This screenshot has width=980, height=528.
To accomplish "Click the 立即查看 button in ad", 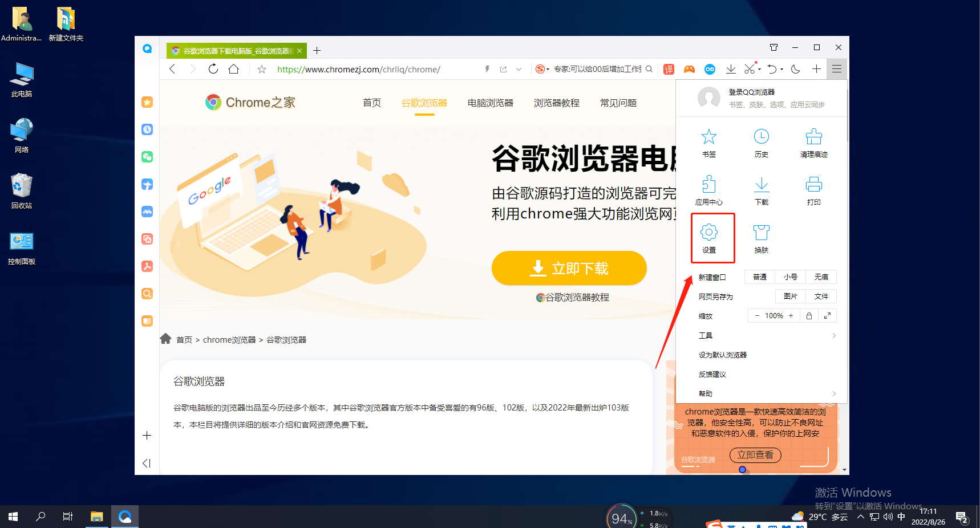I will point(755,455).
